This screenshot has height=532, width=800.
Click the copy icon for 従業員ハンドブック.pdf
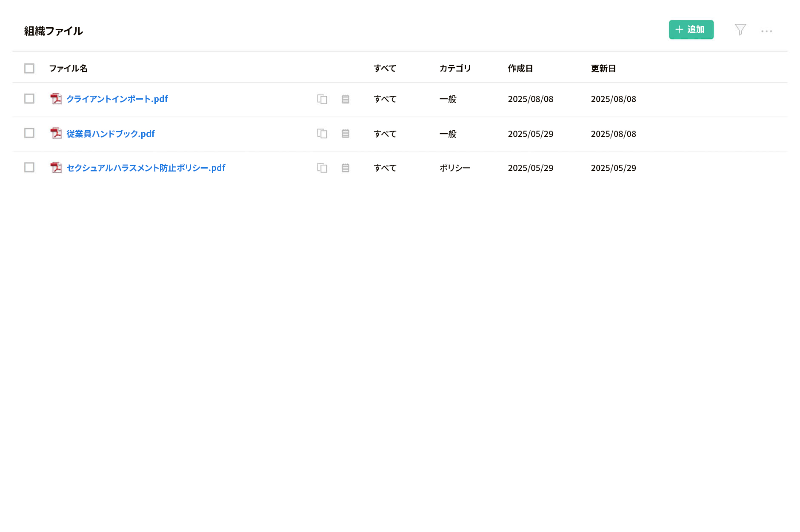coord(322,134)
